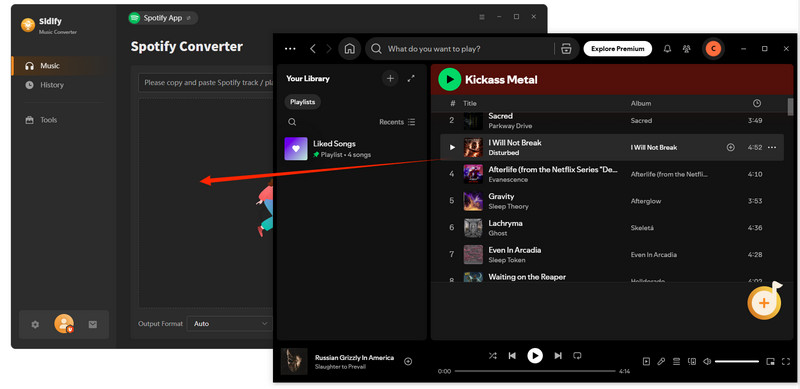
Task: Open the Recents sort dropdown
Action: click(397, 122)
